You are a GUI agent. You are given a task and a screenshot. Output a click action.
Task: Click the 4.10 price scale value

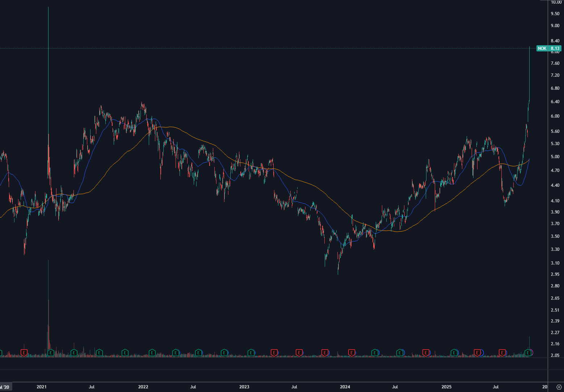[x=555, y=201]
